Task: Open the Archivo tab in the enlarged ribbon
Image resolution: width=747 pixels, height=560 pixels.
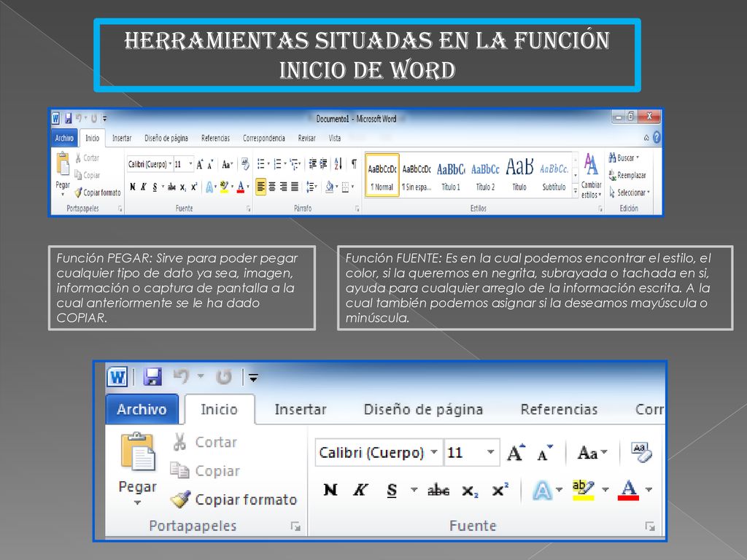Action: [x=142, y=409]
